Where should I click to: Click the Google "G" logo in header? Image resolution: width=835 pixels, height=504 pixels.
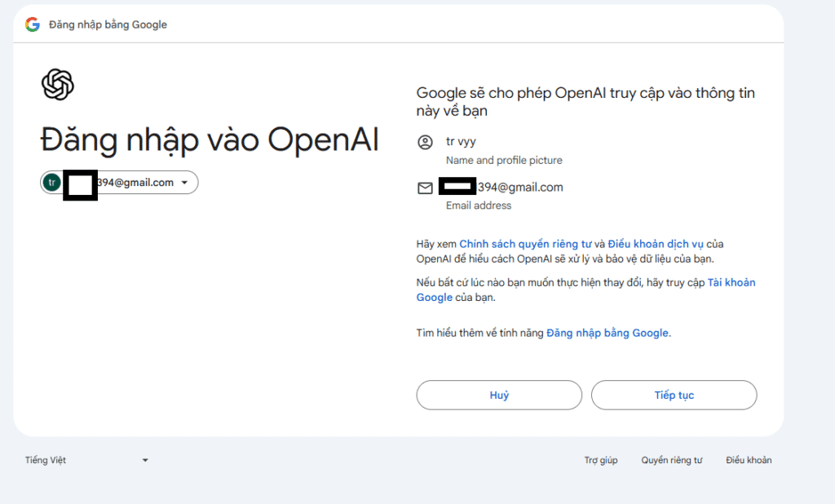click(33, 24)
